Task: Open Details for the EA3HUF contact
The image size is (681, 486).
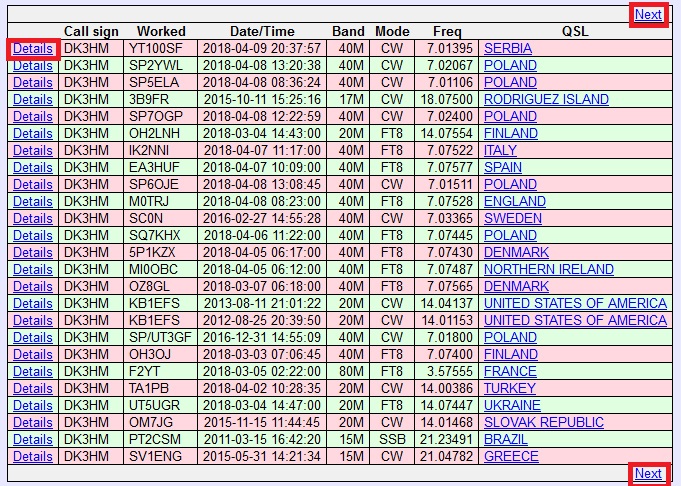Action: tap(33, 167)
